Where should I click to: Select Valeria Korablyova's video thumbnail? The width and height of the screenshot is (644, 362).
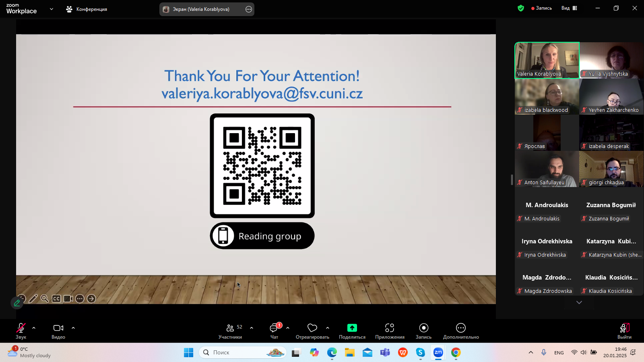(547, 60)
